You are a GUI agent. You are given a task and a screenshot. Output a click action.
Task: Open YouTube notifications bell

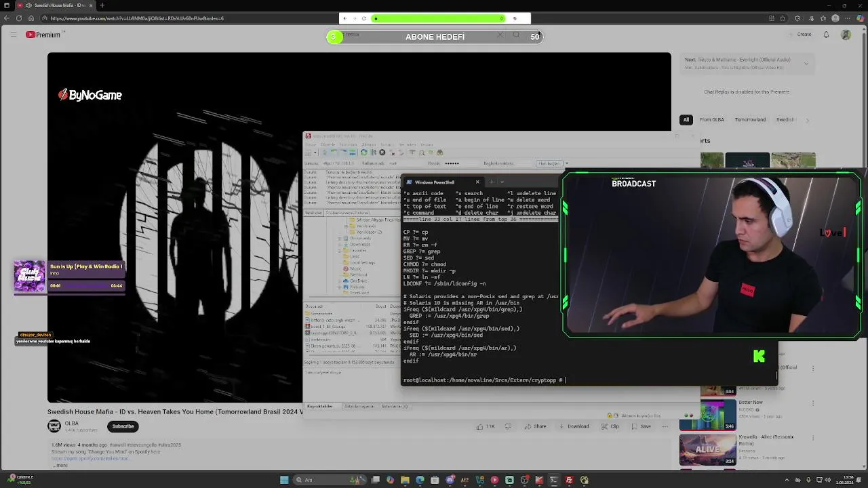coord(826,35)
